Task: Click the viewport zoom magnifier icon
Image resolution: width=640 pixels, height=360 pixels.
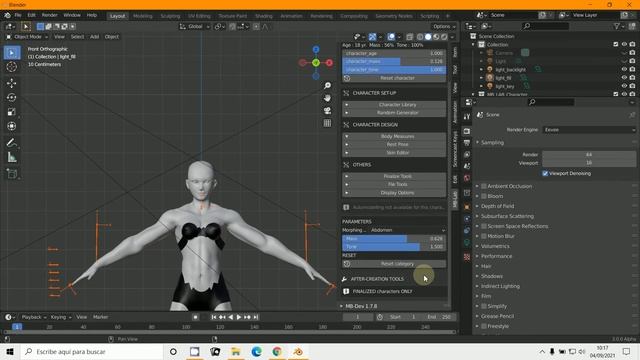Action: coord(327,85)
